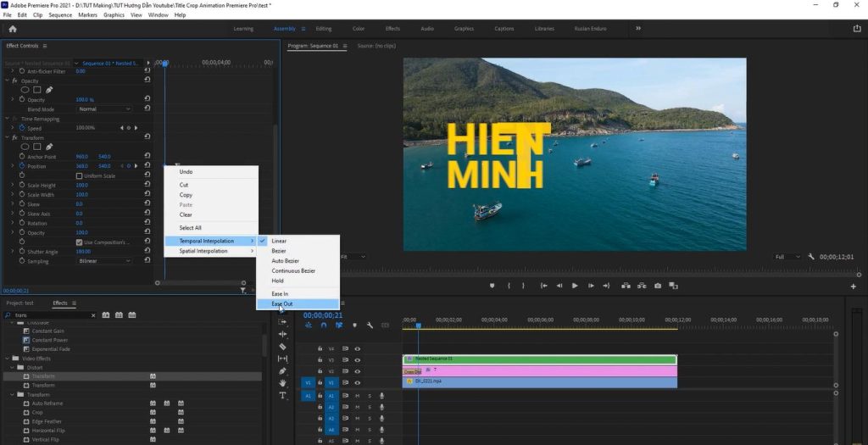Viewport: 868px width, 445px height.
Task: Click the Home icon in workspace bar
Action: [12, 29]
